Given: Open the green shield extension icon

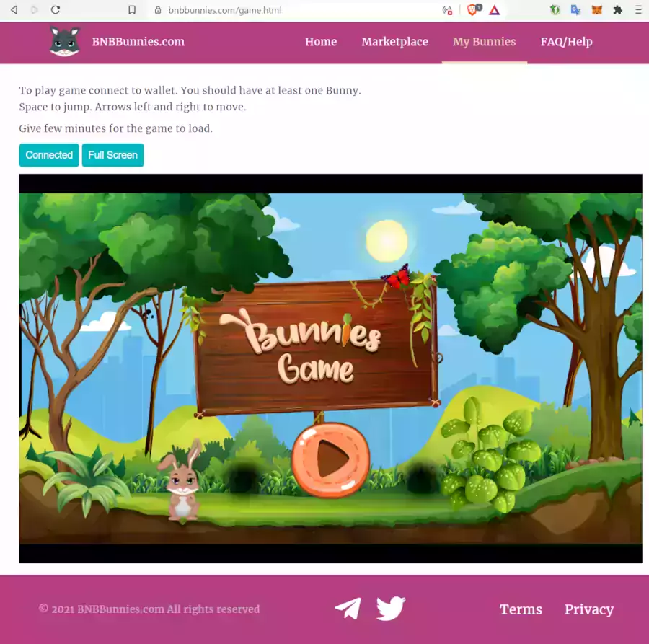Looking at the screenshot, I should click(x=555, y=10).
